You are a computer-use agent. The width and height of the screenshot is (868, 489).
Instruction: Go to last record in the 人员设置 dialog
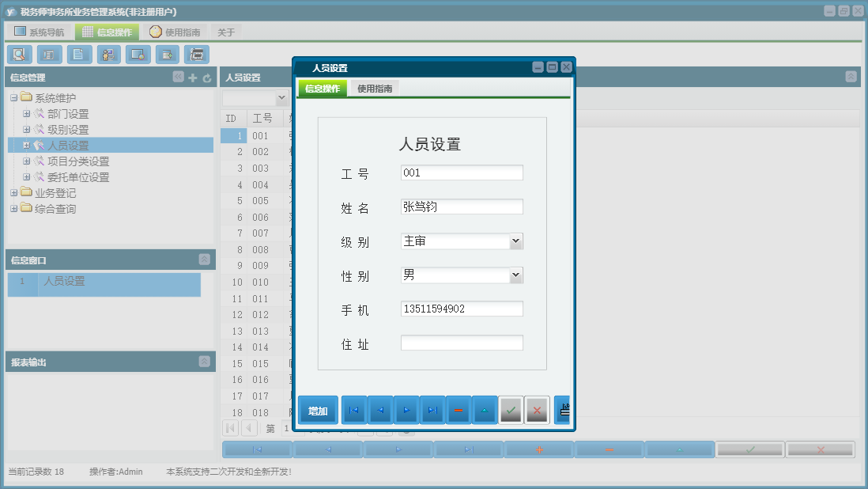coord(432,411)
